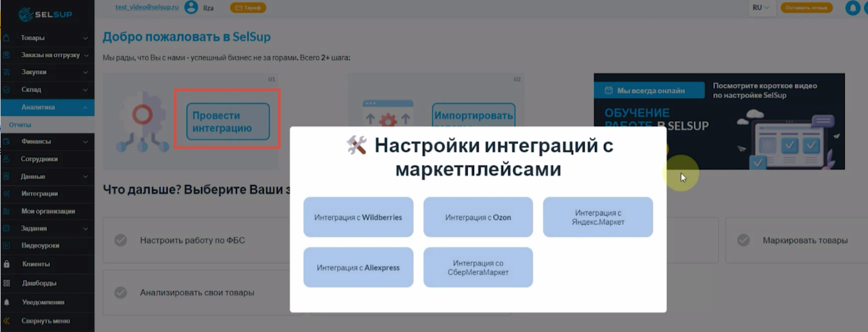Click the orange Тариф button
Screen dimensions: 868x332
point(248,8)
